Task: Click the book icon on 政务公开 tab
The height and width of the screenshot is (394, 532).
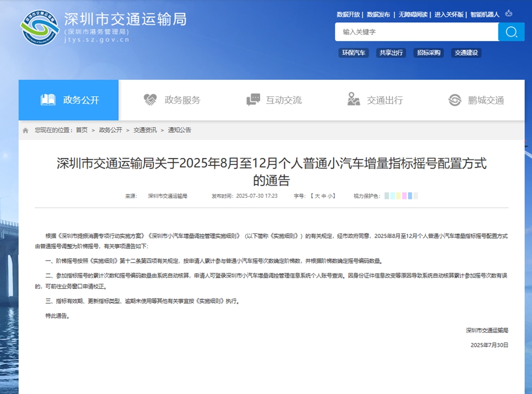Action: tap(48, 100)
